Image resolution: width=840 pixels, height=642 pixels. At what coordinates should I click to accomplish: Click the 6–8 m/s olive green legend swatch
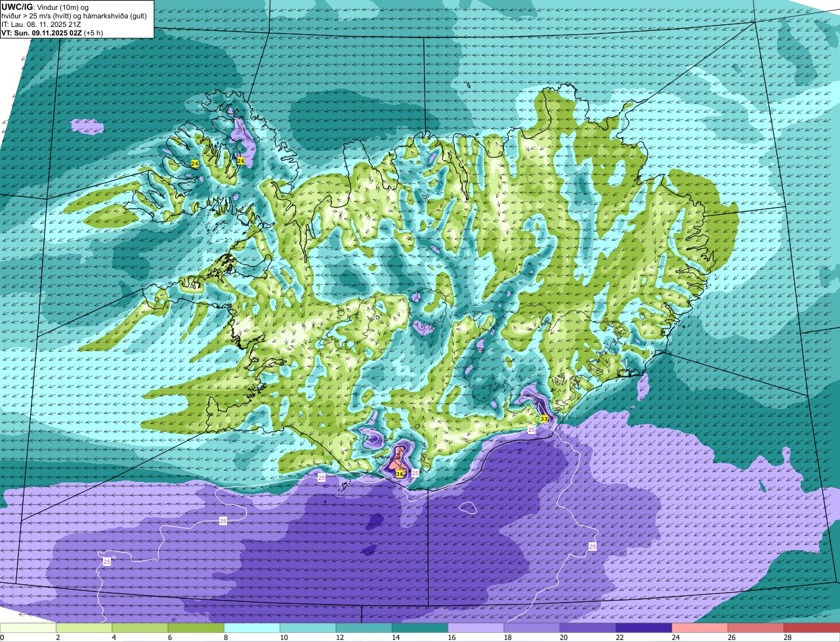point(196,628)
